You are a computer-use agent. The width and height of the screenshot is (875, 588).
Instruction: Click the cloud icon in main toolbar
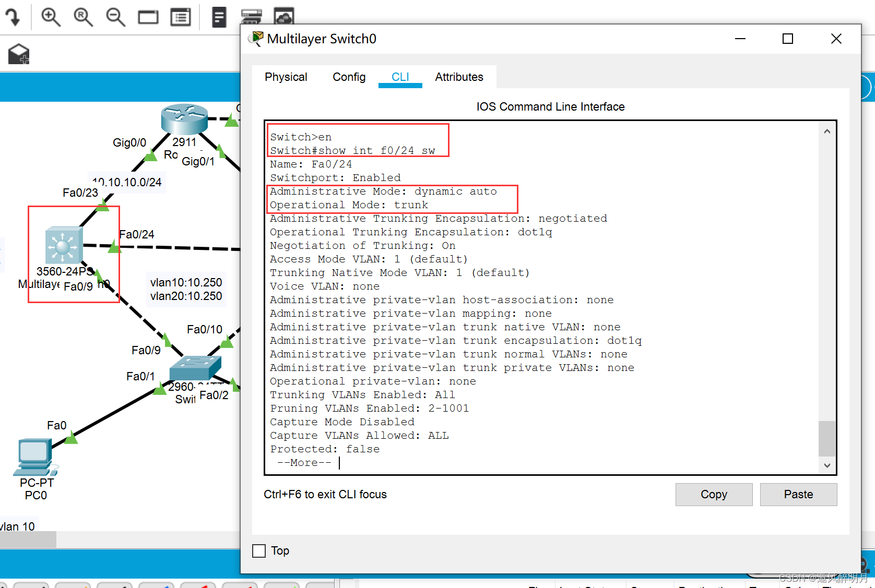click(284, 17)
